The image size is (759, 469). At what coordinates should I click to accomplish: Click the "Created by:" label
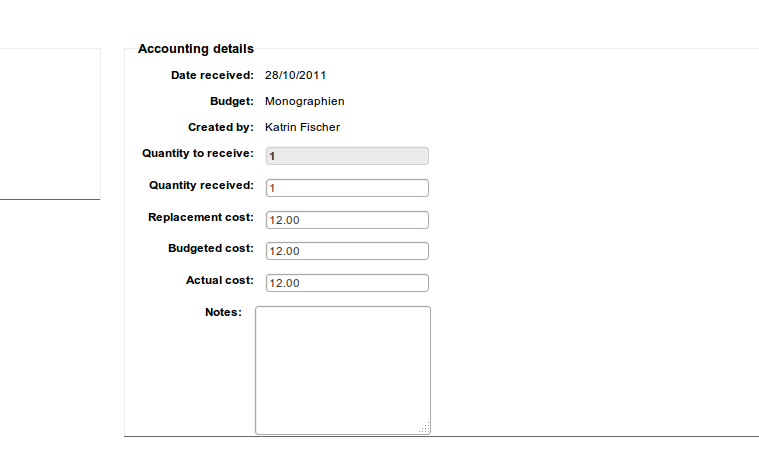221,128
